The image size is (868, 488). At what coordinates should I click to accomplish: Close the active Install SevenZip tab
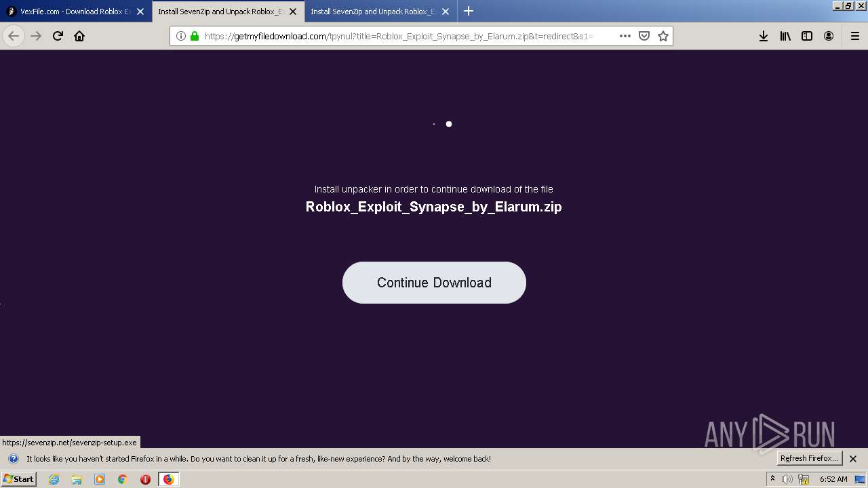tap(293, 12)
